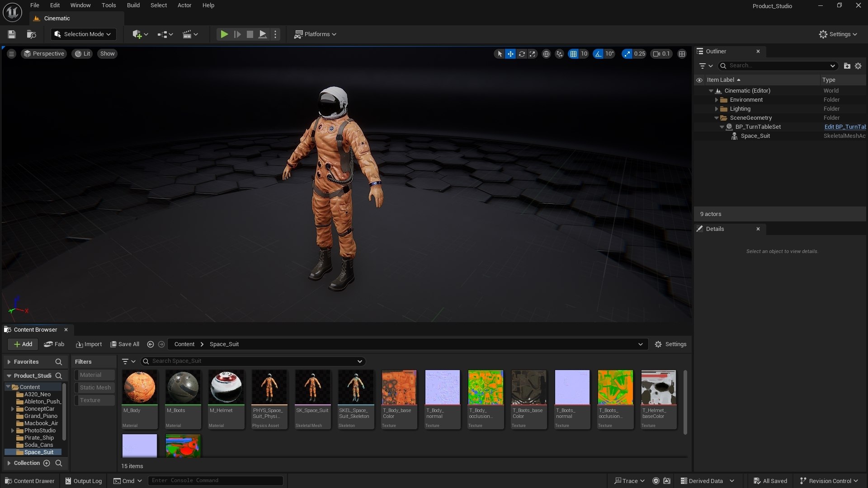The image size is (868, 488).
Task: Open the viewport hamburger options menu
Action: click(x=12, y=54)
